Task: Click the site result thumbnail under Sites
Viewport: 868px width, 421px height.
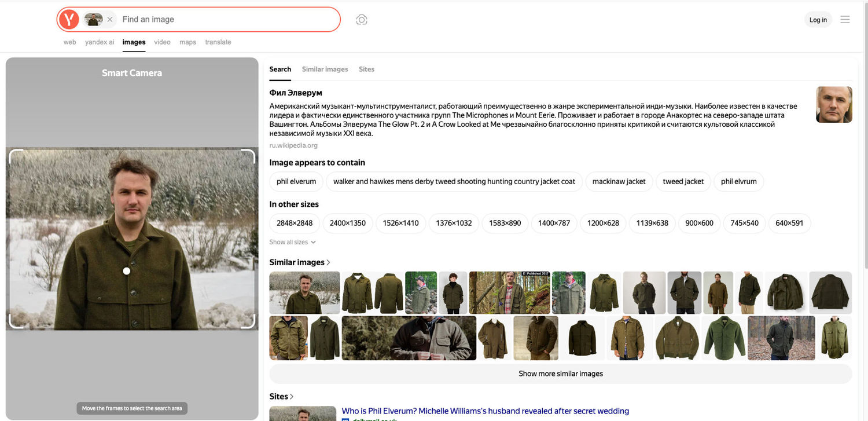Action: click(x=303, y=413)
